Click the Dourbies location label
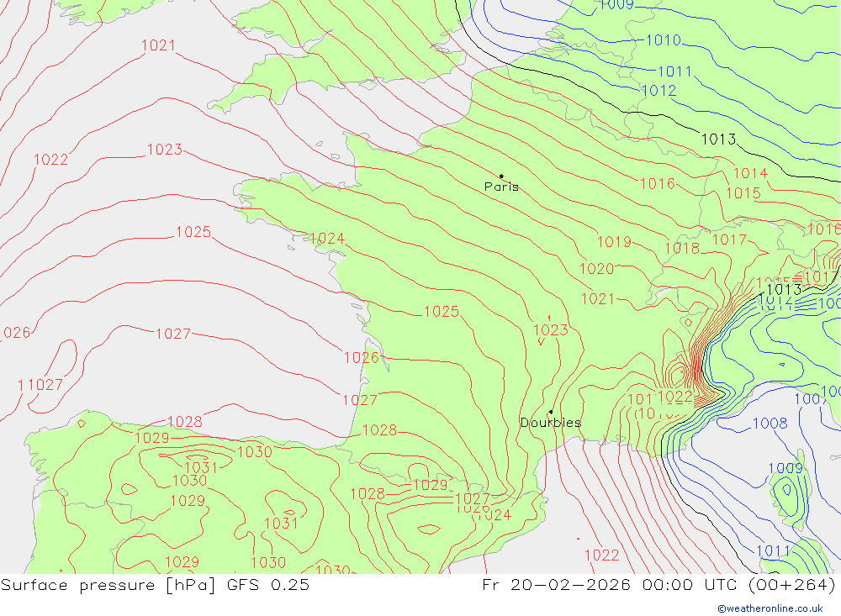 tap(551, 423)
